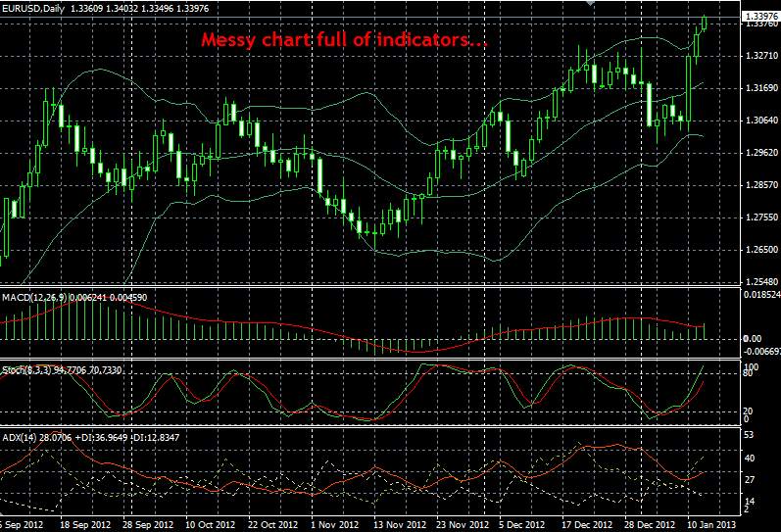Click the 1.30640 price axis label
The image size is (781, 532).
761,121
